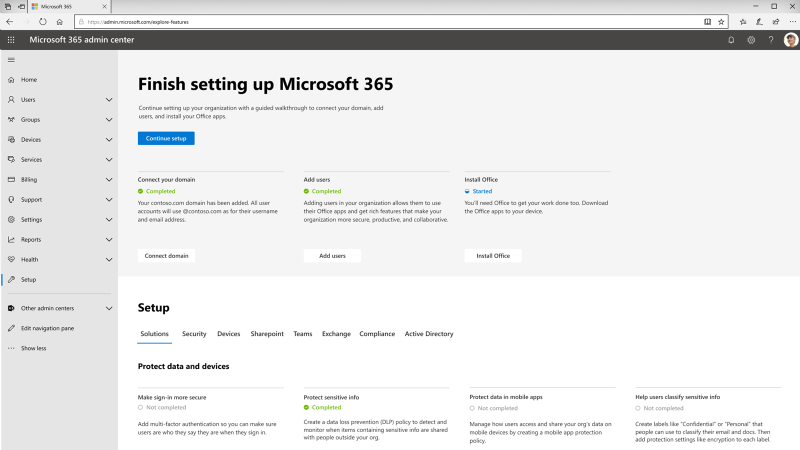Click Edit navigation pane link
This screenshot has height=450, width=800.
point(47,328)
